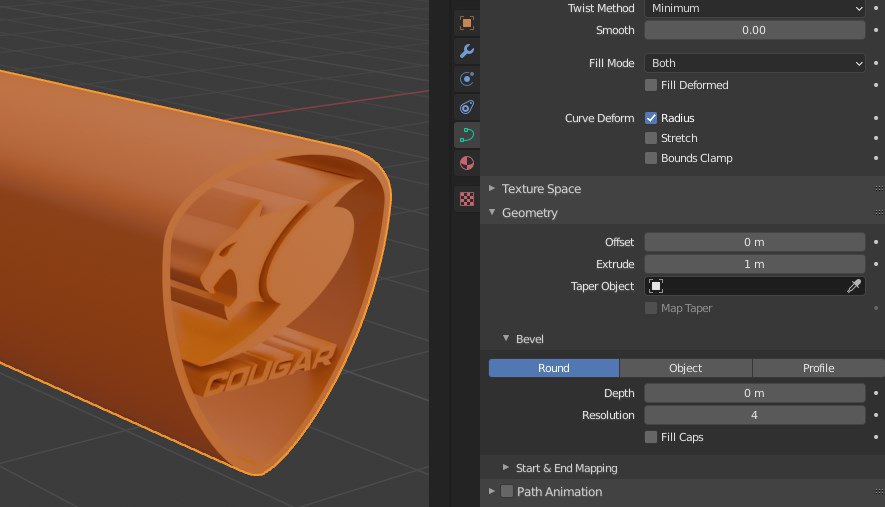Enable the Path Animation checkbox
885x507 pixels.
pos(507,492)
